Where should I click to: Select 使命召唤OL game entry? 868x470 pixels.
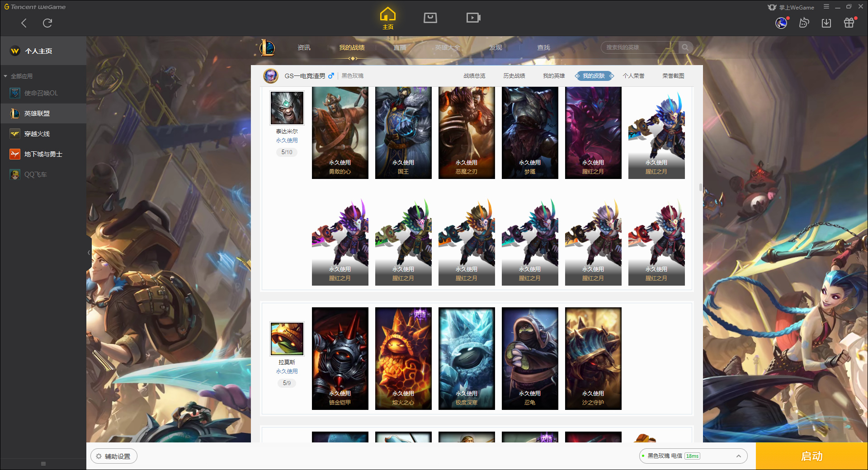43,93
